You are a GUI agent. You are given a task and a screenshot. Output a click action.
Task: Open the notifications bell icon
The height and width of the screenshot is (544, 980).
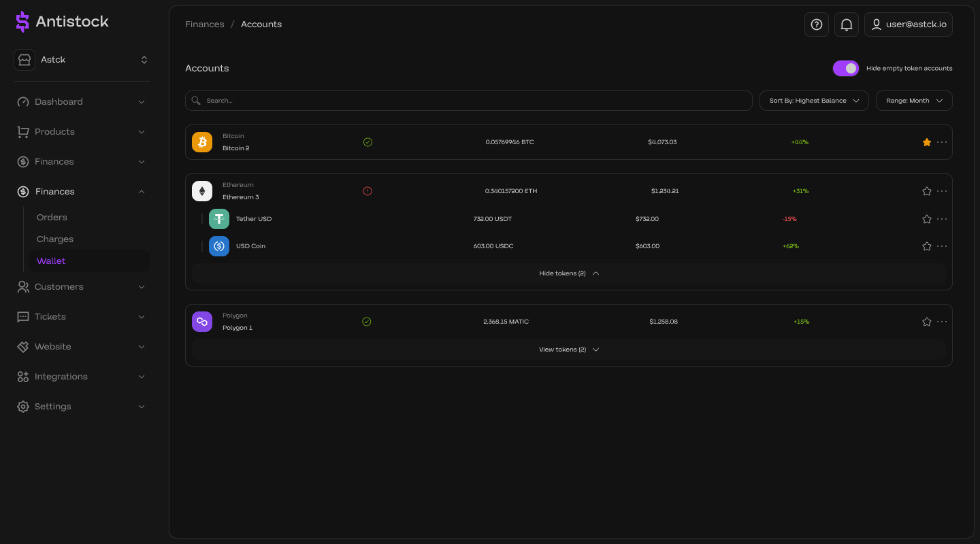847,24
